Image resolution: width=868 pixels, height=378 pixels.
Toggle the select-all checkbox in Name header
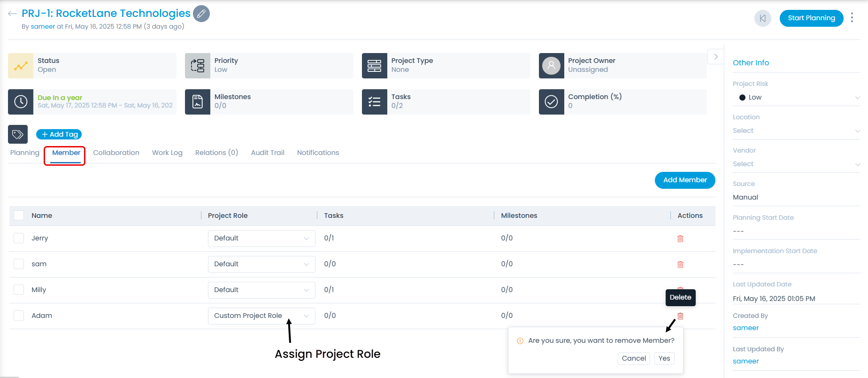pyautogui.click(x=19, y=216)
